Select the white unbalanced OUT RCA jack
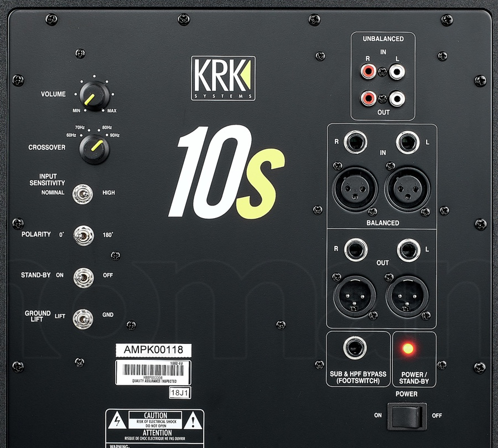Image resolution: width=498 pixels, height=448 pixels. (397, 98)
